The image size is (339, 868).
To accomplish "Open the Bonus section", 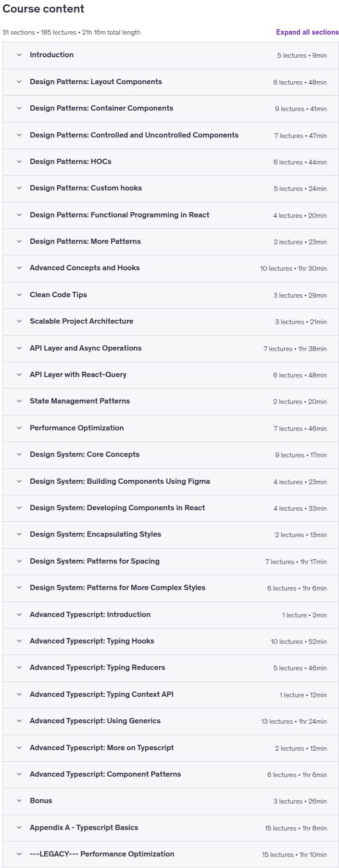I will (171, 801).
